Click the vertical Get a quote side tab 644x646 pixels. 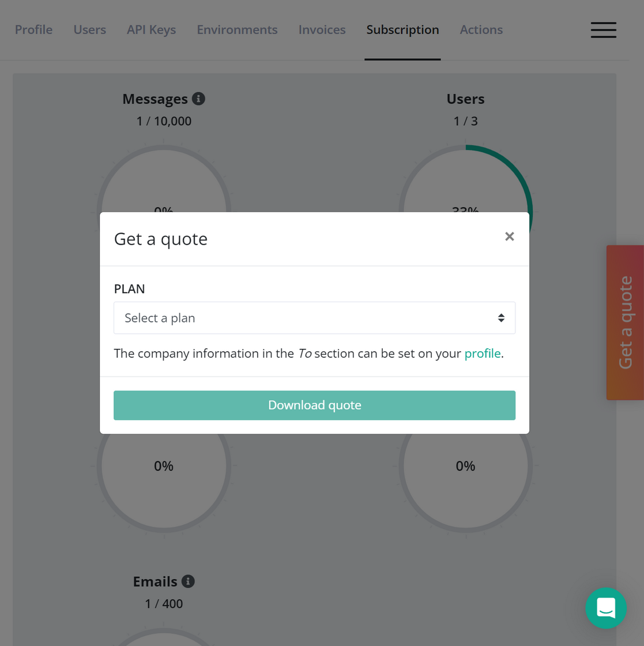(625, 322)
